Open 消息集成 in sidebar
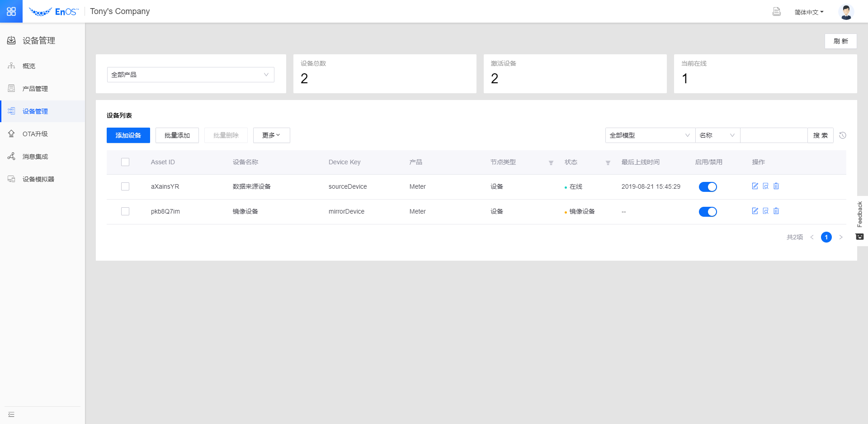 [42, 157]
